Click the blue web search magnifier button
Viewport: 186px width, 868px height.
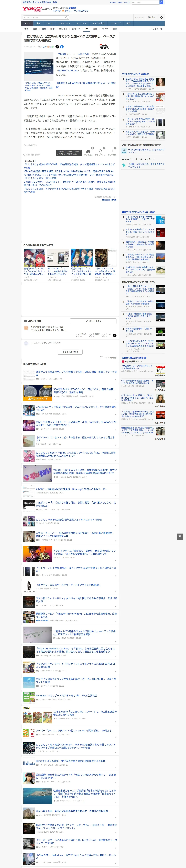(161, 2)
